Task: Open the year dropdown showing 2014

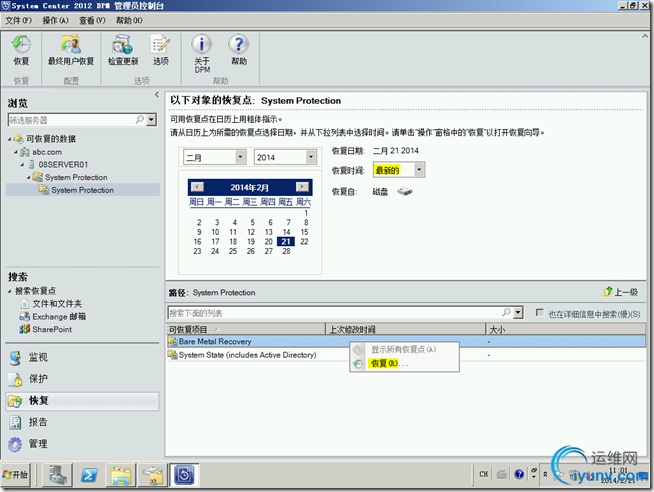Action: 311,157
